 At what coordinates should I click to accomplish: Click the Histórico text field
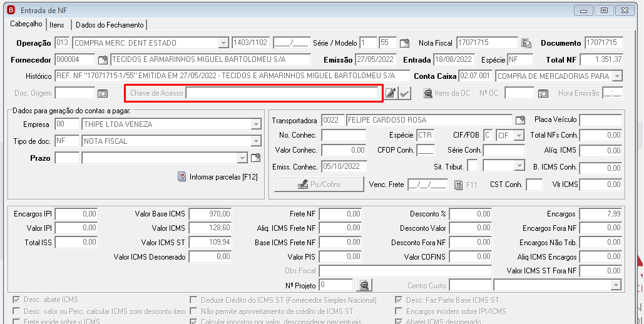[x=232, y=76]
